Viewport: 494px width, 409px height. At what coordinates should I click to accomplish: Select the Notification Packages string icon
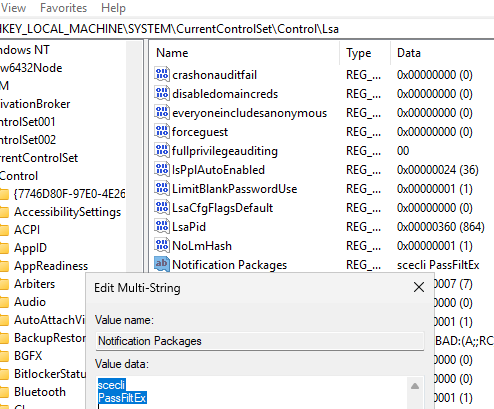(x=162, y=264)
